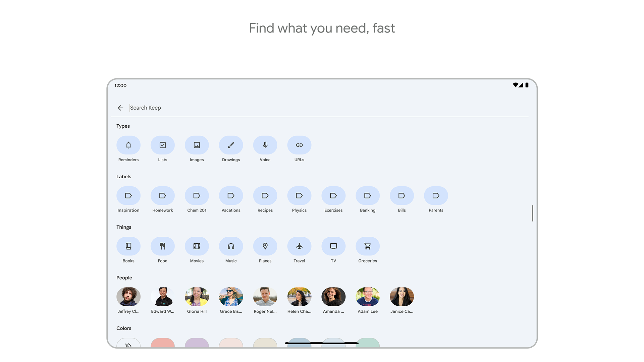The width and height of the screenshot is (644, 362).
Task: Open the Books filter under Things
Action: pyautogui.click(x=128, y=246)
